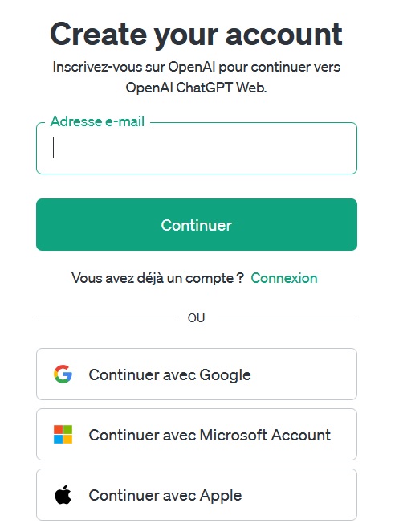Image resolution: width=399 pixels, height=532 pixels.
Task: Click the OU separator text
Action: 196,318
